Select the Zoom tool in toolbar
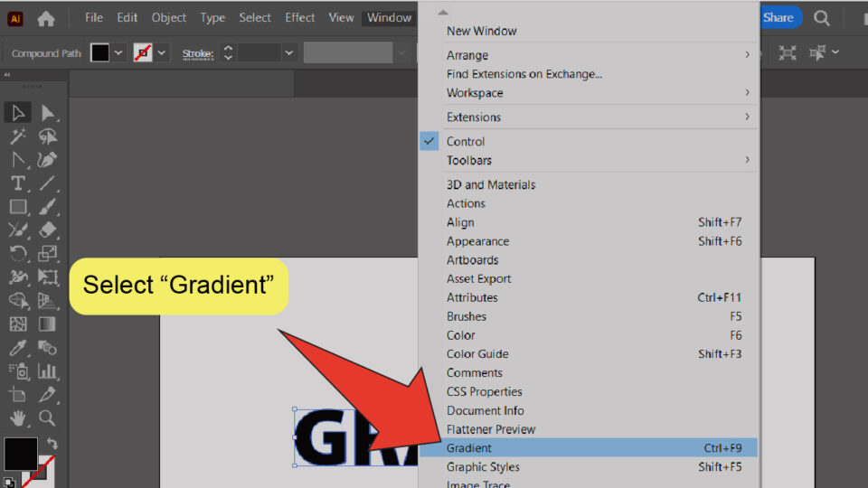Image resolution: width=868 pixels, height=488 pixels. 48,418
